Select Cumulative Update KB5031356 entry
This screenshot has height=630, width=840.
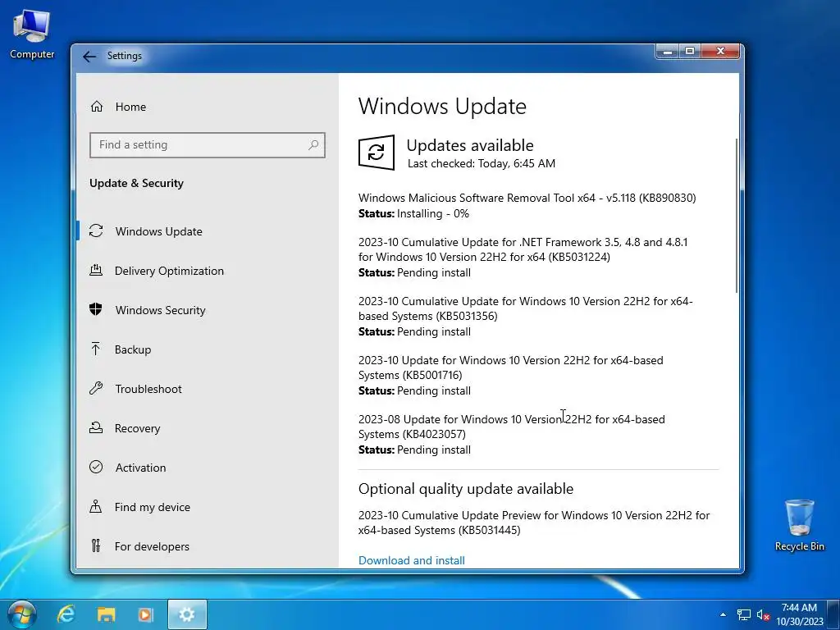pos(526,308)
